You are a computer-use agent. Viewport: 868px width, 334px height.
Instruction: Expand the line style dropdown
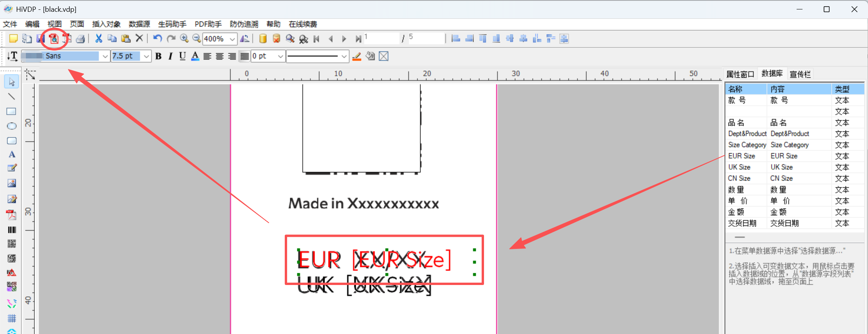coord(344,56)
